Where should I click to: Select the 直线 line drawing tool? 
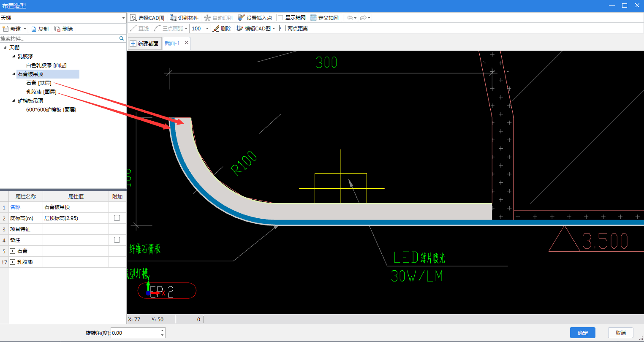(139, 28)
